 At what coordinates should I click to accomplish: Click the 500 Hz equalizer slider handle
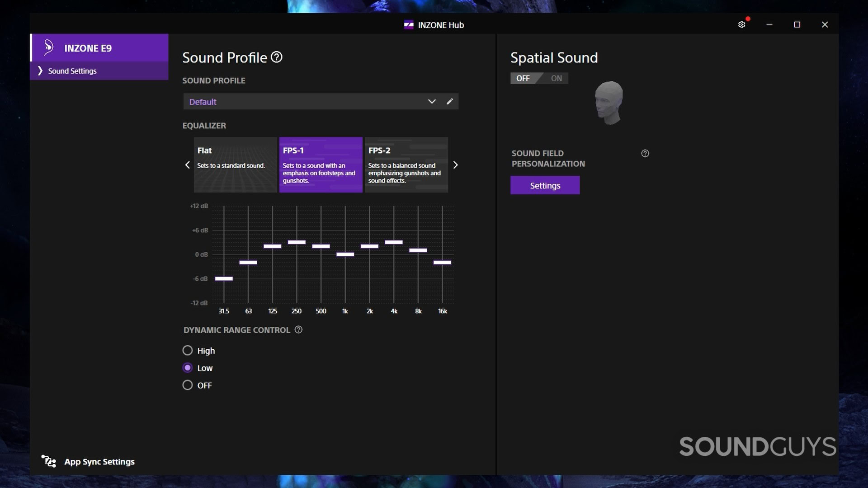(321, 246)
